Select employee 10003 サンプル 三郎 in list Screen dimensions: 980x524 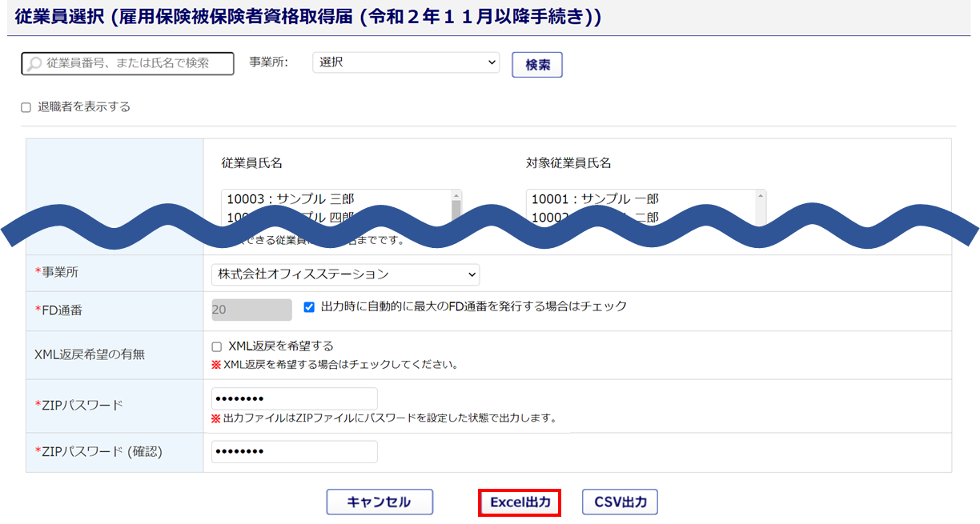pos(291,199)
